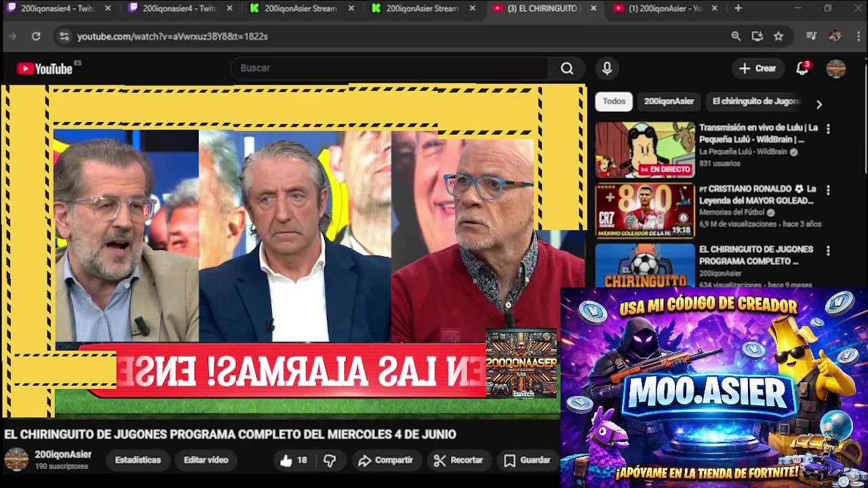Clip the video with Recortar
The height and width of the screenshot is (488, 868).
(x=458, y=460)
